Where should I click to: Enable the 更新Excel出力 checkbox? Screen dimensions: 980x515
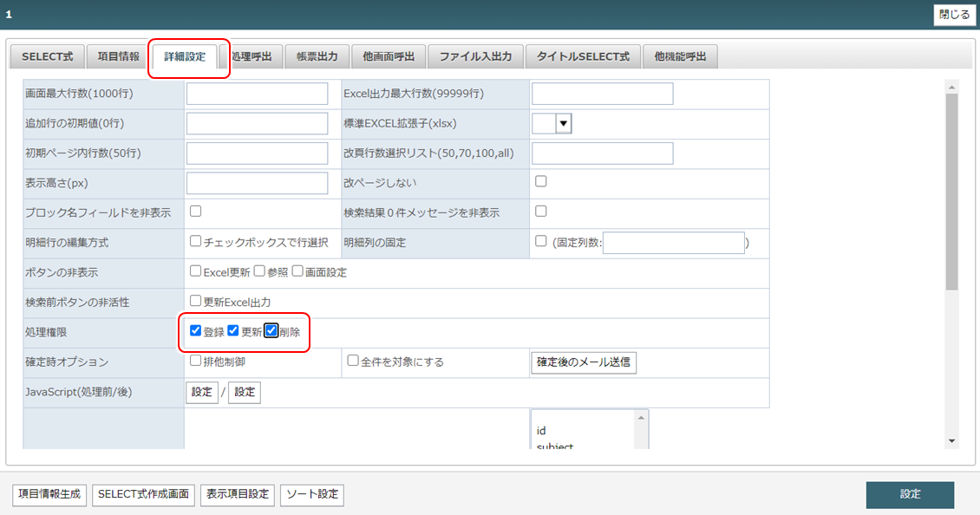click(x=196, y=301)
